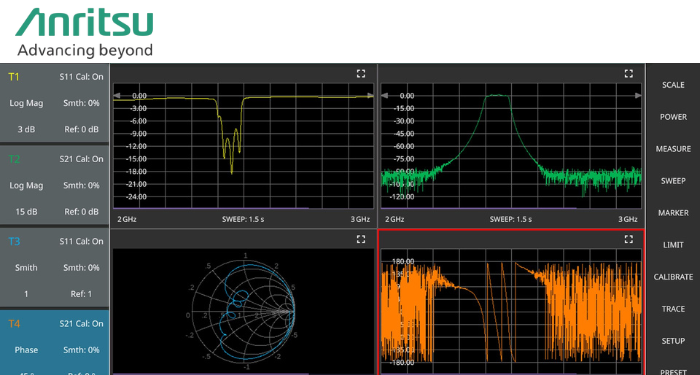The height and width of the screenshot is (375, 700).
Task: Expand the Smith chart pane to fullscreen
Action: (361, 239)
